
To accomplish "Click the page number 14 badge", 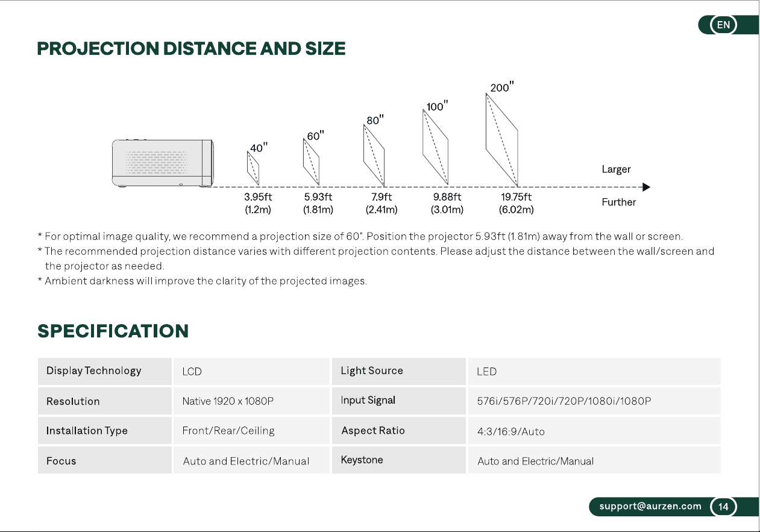I will coord(723,507).
